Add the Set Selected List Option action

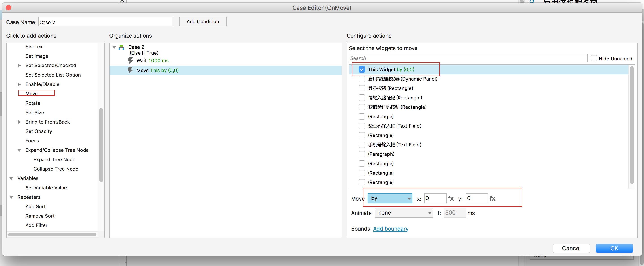coord(53,75)
